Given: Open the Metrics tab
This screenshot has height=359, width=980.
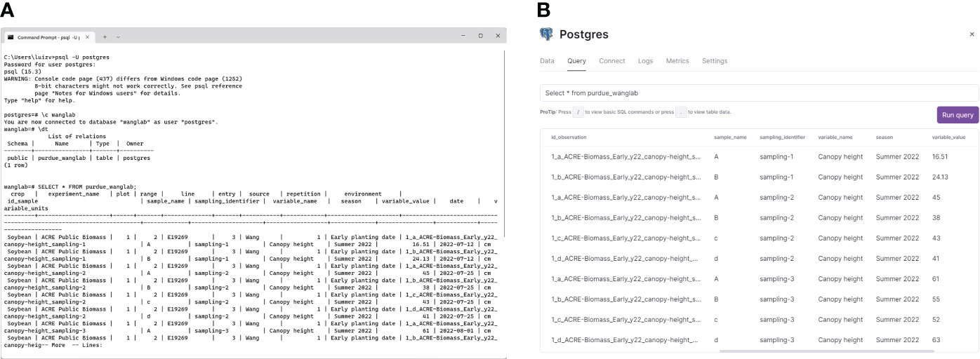Looking at the screenshot, I should coord(677,61).
